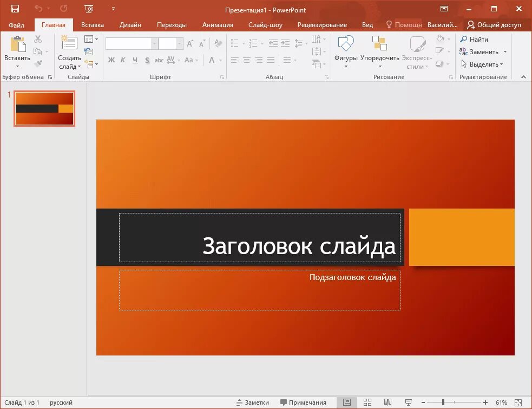The width and height of the screenshot is (532, 409).
Task: Apply a bulleted list
Action: pos(234,43)
